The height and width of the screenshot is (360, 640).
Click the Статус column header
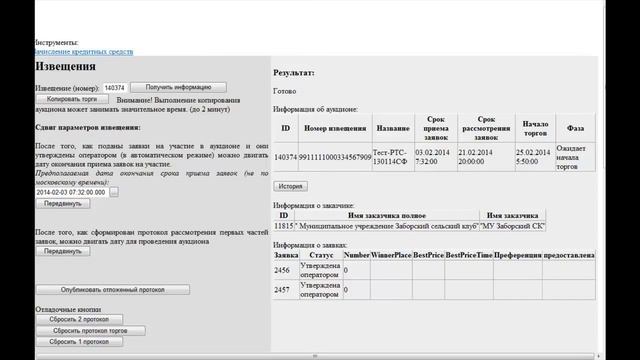[x=321, y=255]
